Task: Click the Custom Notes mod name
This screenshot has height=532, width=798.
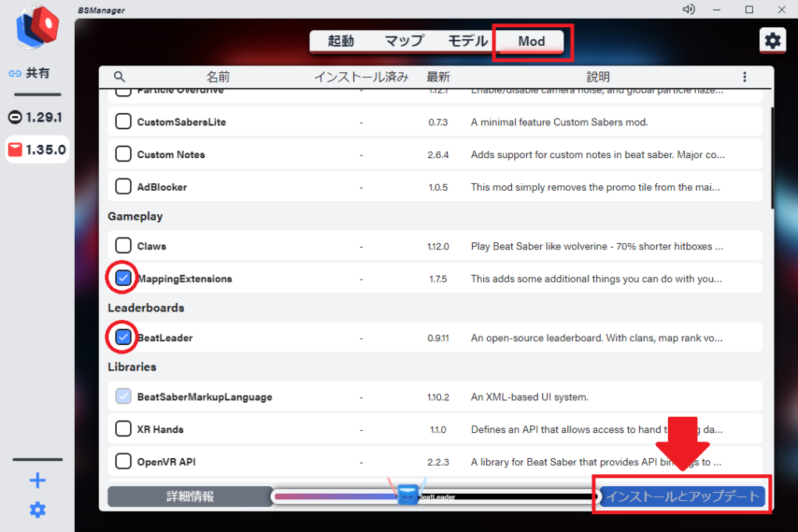Action: click(171, 155)
